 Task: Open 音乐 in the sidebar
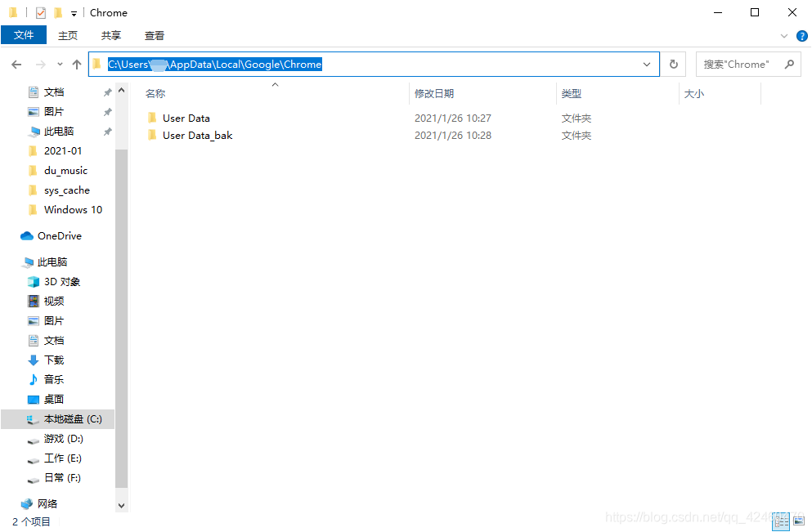[54, 379]
